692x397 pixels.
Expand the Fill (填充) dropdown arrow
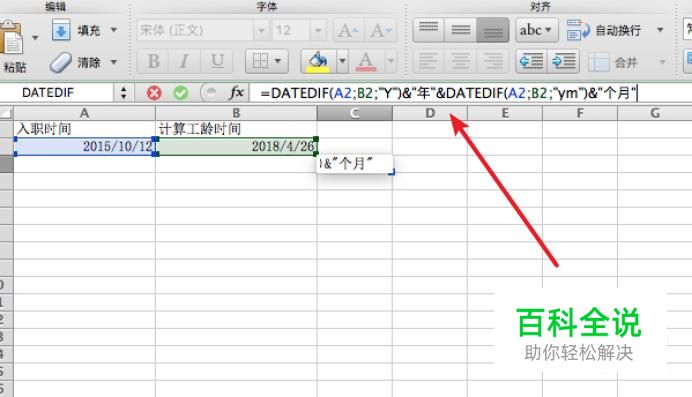pos(114,30)
